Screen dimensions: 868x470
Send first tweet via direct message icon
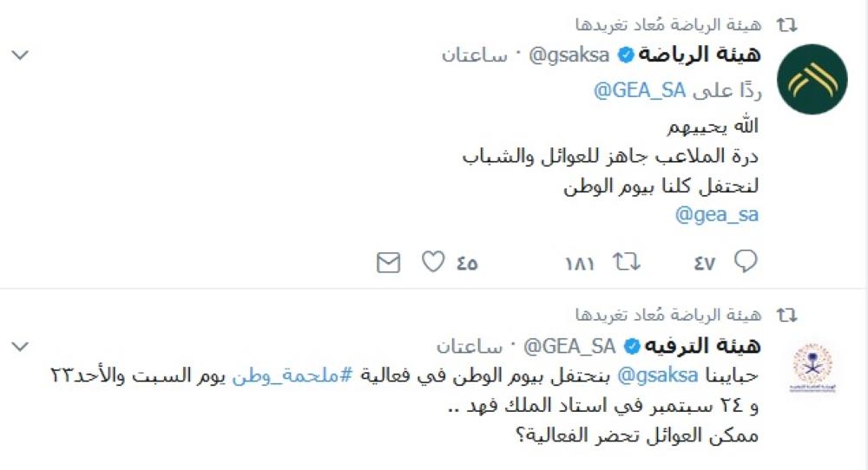click(x=388, y=261)
